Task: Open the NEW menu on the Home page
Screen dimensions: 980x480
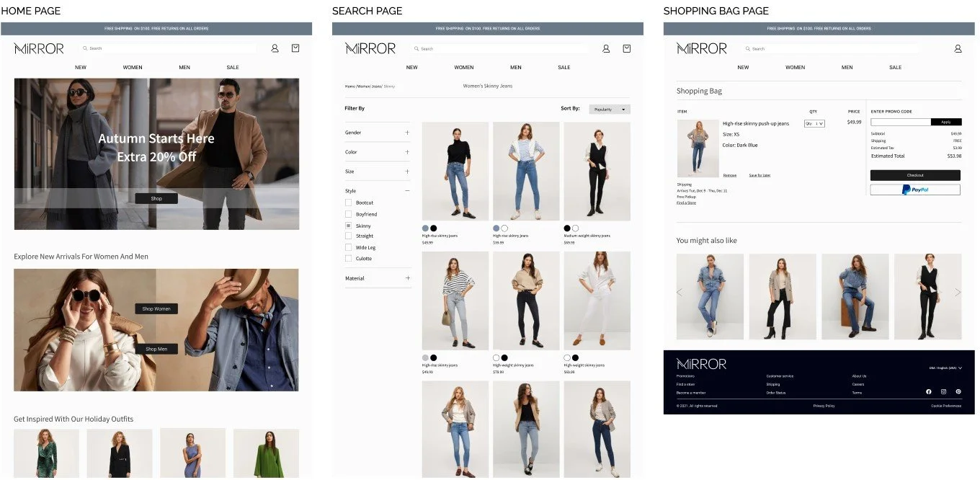Action: [x=81, y=68]
